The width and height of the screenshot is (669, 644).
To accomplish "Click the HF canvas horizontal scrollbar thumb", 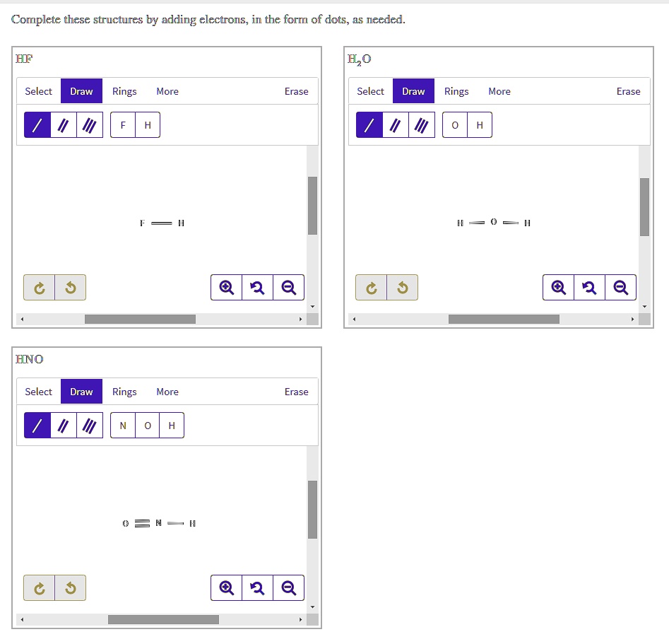I will [x=140, y=319].
